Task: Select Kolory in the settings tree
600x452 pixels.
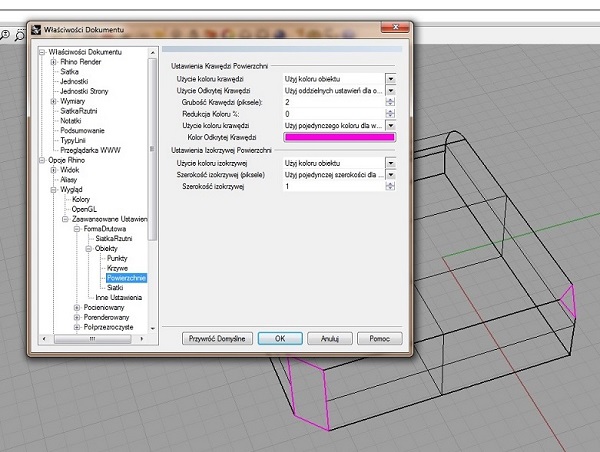Action: point(81,199)
